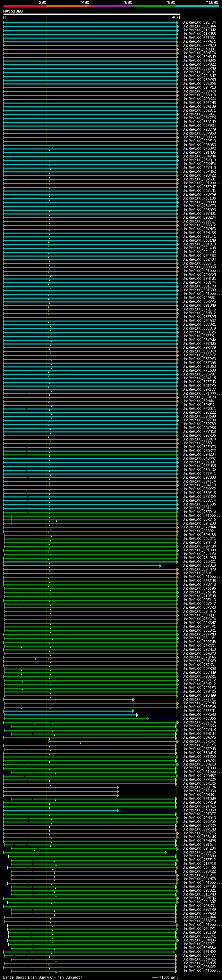
Task: Open the UniRef100_Q6K4T4 entry
Action: pos(199,619)
